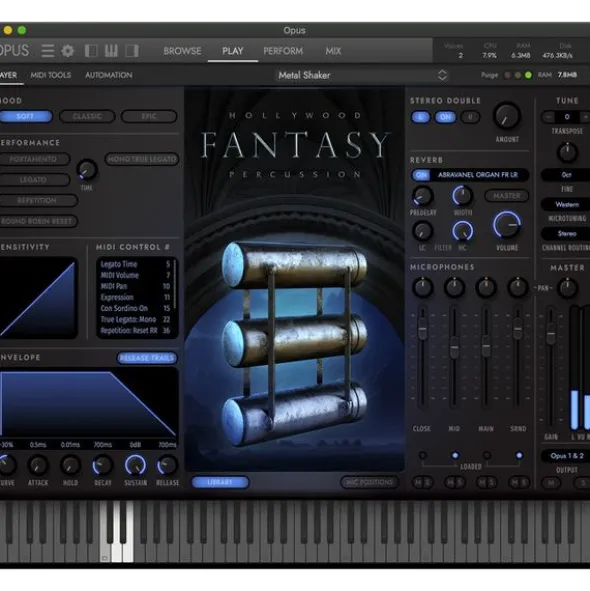Select the Classic mood button

[87, 116]
